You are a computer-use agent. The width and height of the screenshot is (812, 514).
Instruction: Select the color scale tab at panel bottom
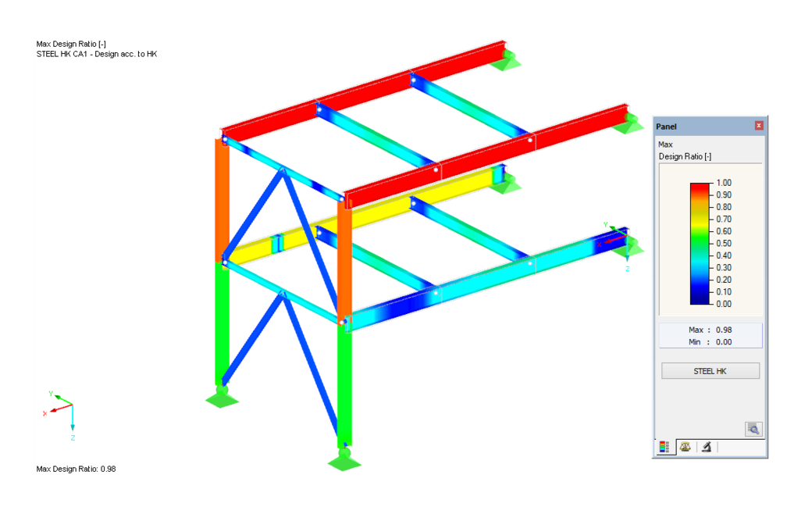click(665, 446)
